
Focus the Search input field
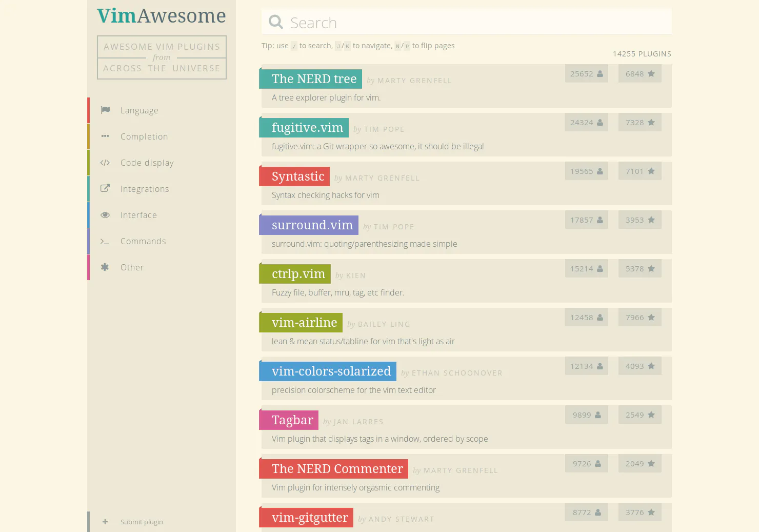click(x=467, y=22)
